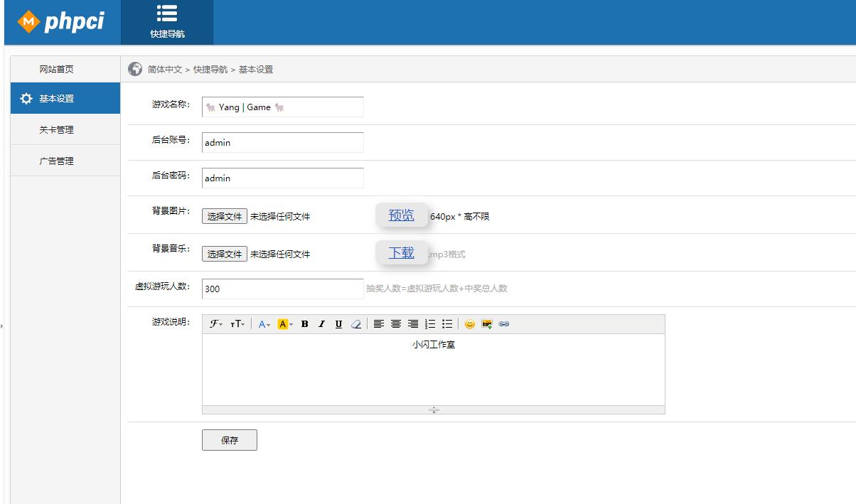Click the 快捷导航 tab in the header
Viewport: 856px width, 504px height.
point(167,23)
